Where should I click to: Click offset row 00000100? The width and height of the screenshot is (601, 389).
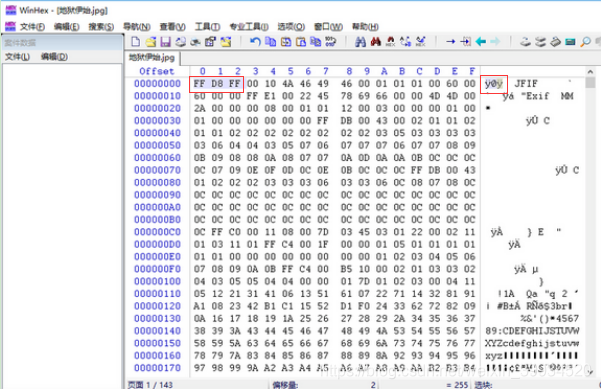(157, 281)
